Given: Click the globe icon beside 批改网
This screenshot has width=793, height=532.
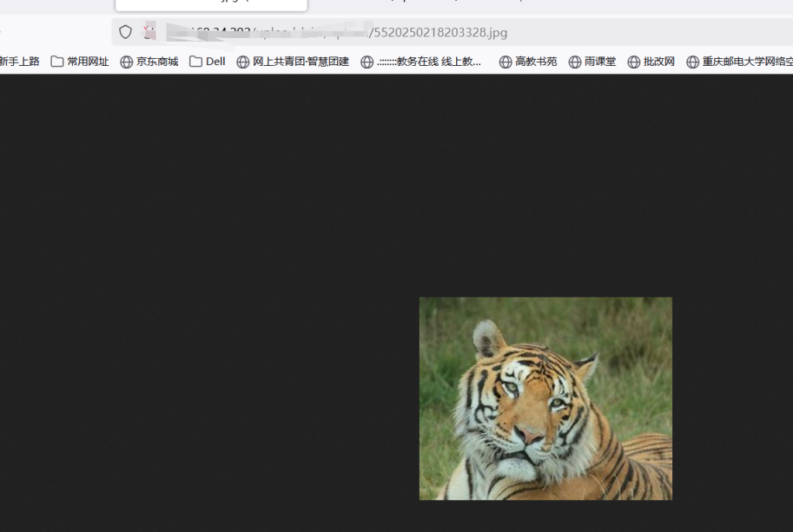Looking at the screenshot, I should pyautogui.click(x=633, y=62).
